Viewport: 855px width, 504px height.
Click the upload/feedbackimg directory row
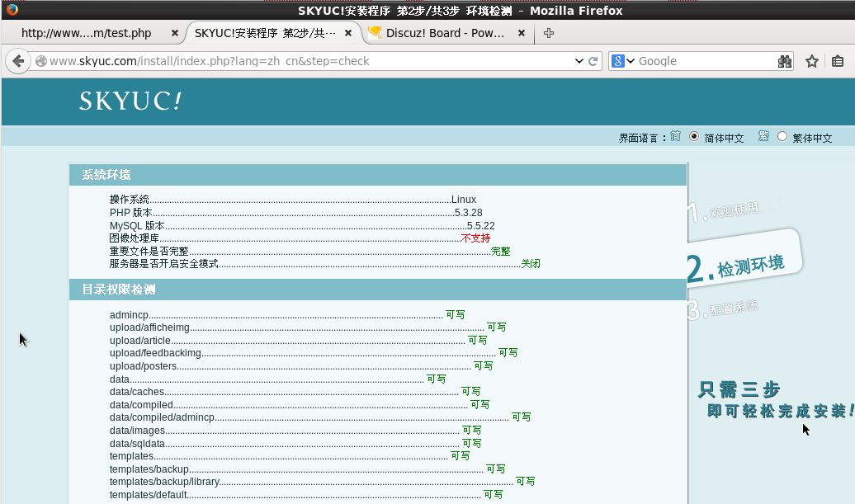coord(314,353)
